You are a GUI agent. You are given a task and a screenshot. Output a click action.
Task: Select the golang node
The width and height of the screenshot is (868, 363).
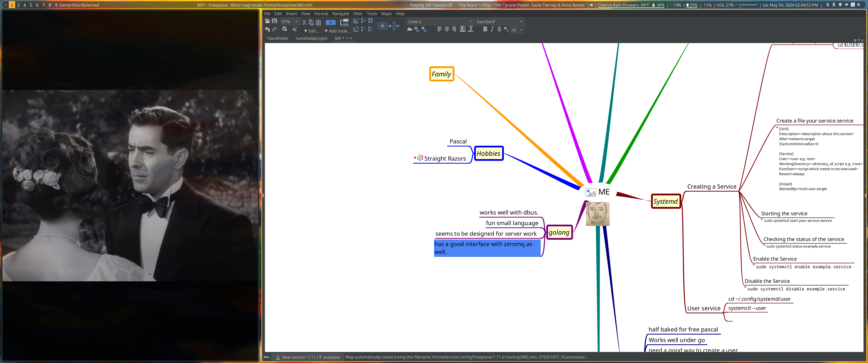[x=559, y=232]
